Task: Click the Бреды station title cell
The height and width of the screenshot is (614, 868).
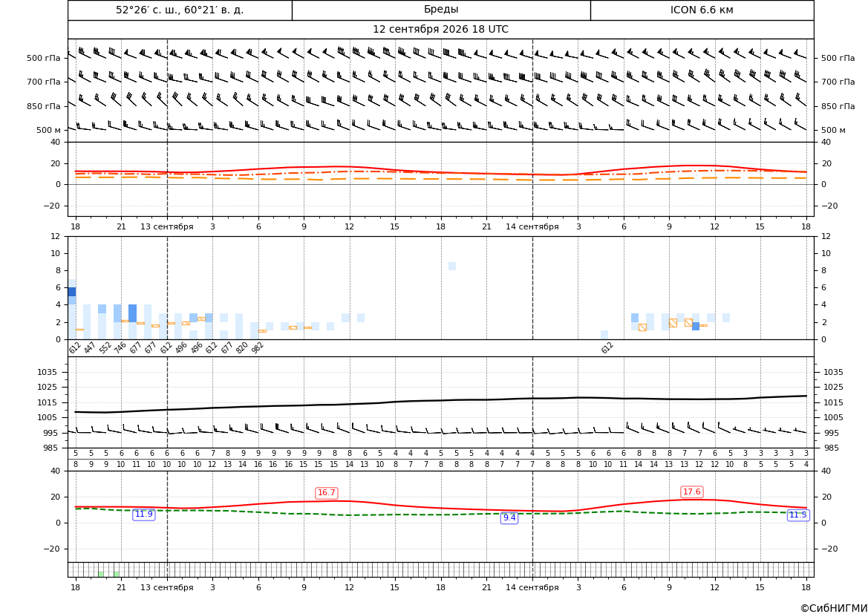Action: tap(441, 10)
